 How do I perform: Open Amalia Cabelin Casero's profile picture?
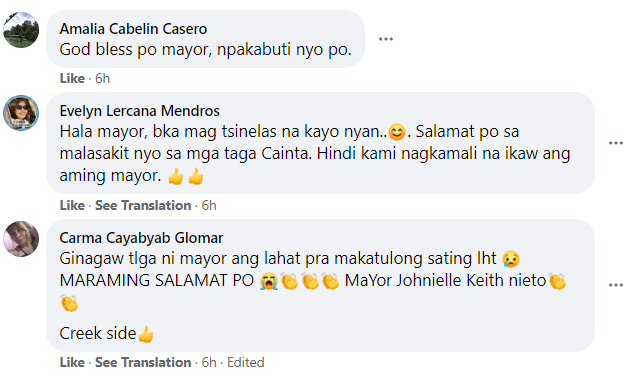pos(21,30)
